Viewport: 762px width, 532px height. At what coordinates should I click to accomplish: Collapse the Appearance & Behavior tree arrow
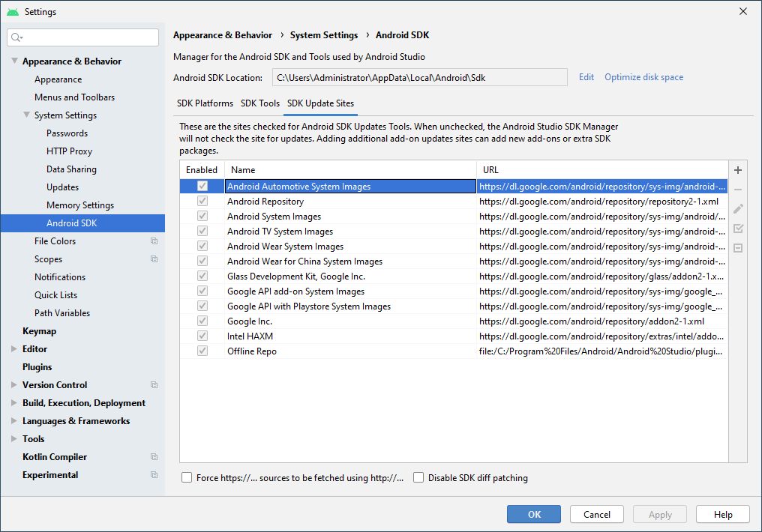(x=14, y=61)
